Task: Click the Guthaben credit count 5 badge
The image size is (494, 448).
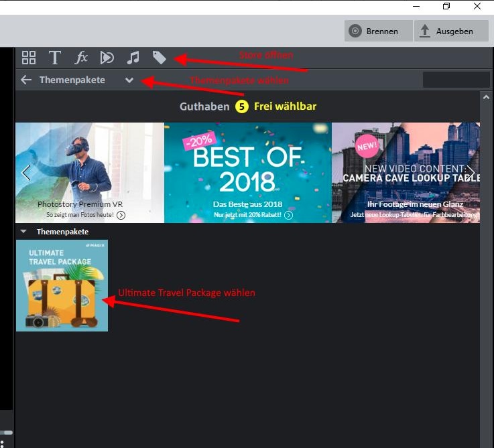Action: pos(242,106)
